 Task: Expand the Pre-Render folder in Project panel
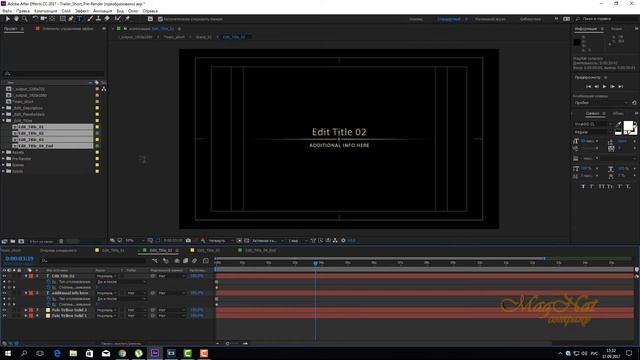click(4, 158)
